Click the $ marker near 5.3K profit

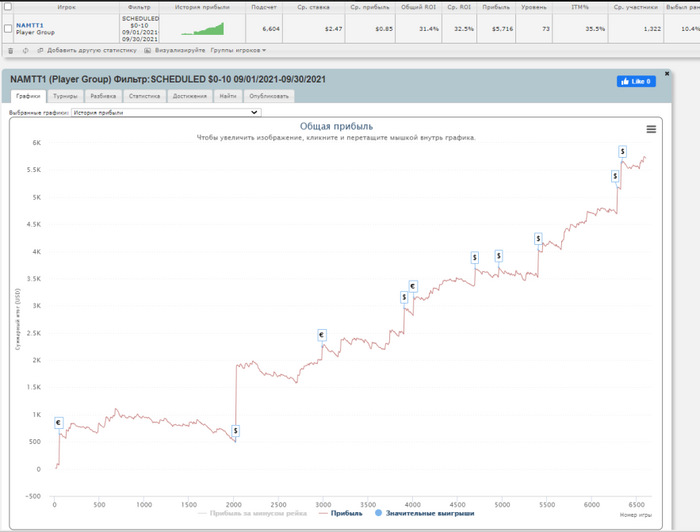[615, 176]
